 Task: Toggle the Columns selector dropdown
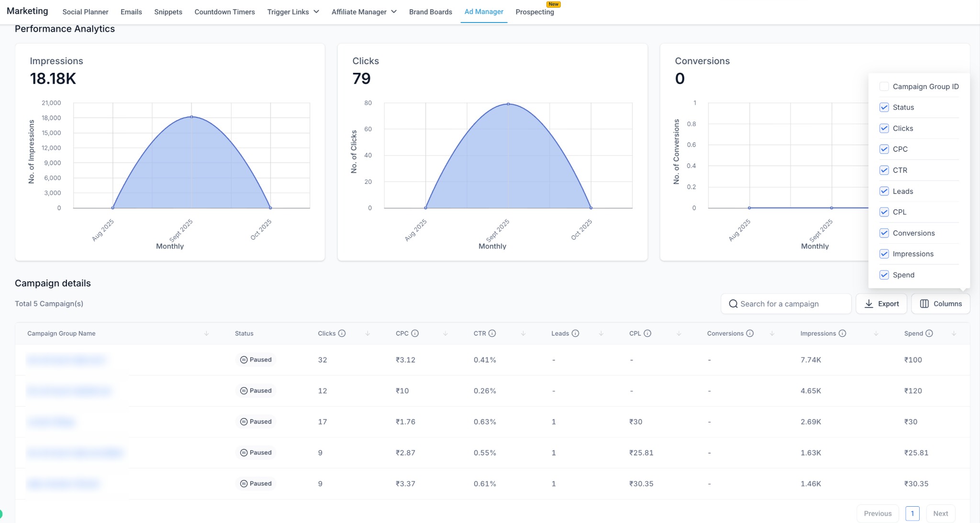pos(940,304)
